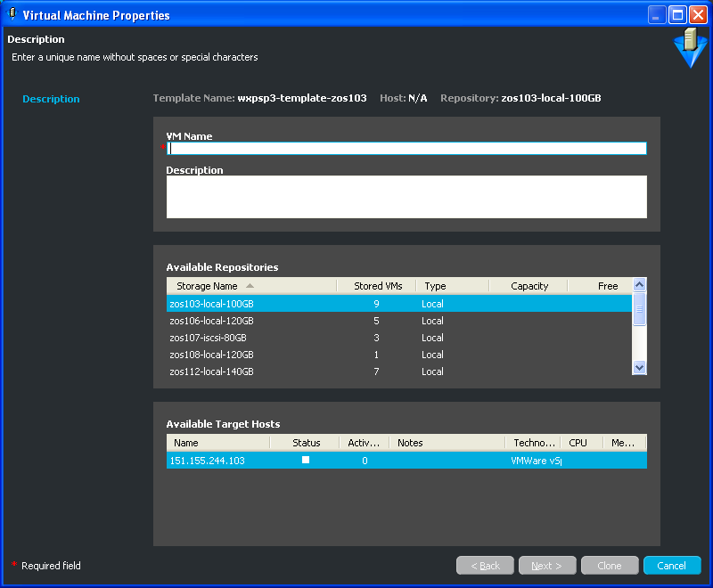The height and width of the screenshot is (588, 713).
Task: Click Type Local for zos106-local-120GB
Action: pos(432,321)
